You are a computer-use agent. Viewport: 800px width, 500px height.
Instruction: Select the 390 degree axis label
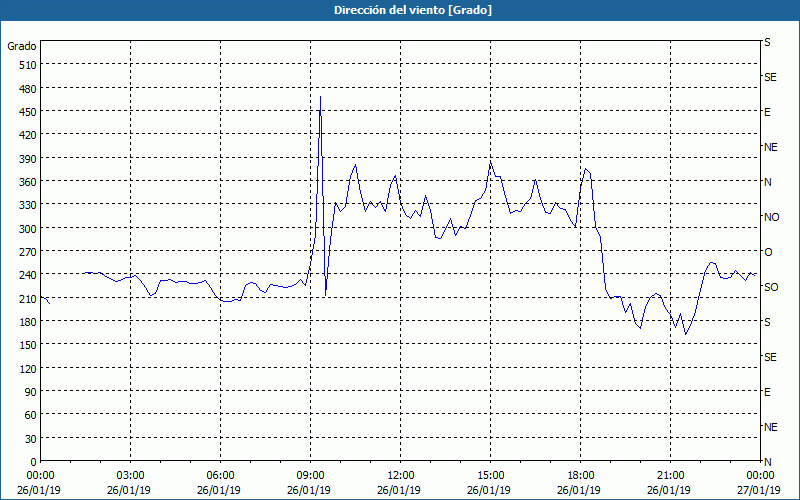pyautogui.click(x=29, y=158)
